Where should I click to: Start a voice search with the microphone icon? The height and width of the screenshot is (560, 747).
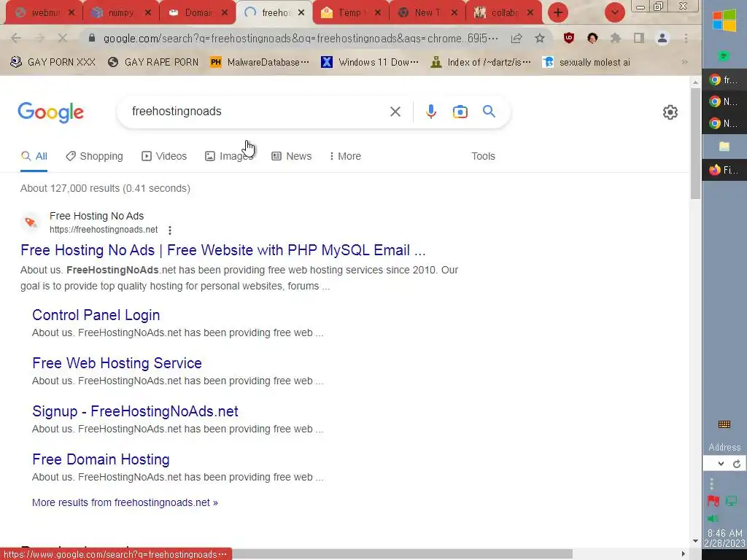point(430,112)
